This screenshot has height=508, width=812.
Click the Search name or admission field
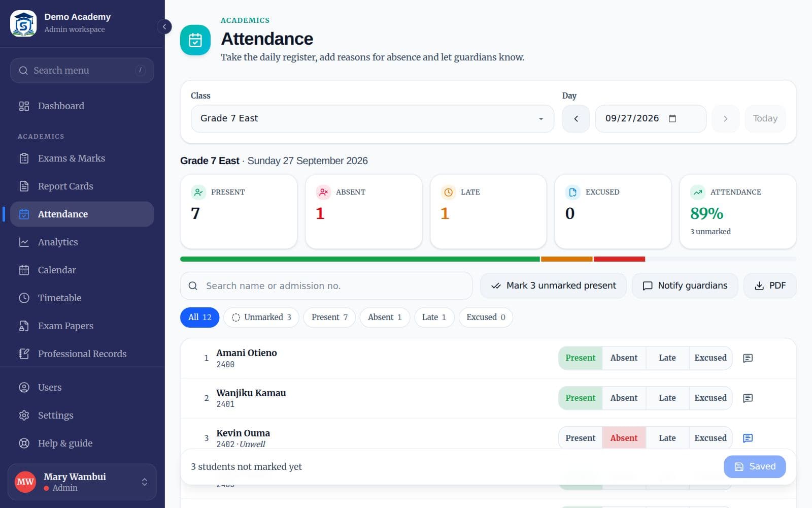[326, 286]
